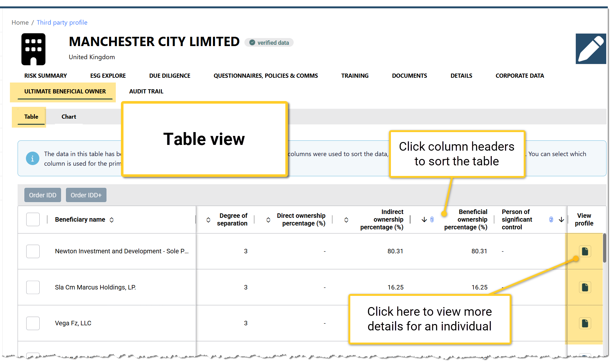Go to Home breadcrumb
Screen dimensions: 611x364
[20, 22]
